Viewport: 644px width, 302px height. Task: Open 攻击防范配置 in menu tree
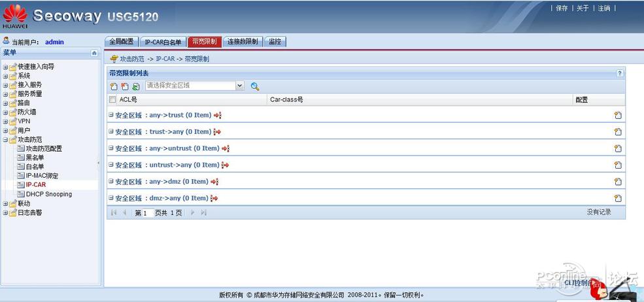(x=44, y=149)
